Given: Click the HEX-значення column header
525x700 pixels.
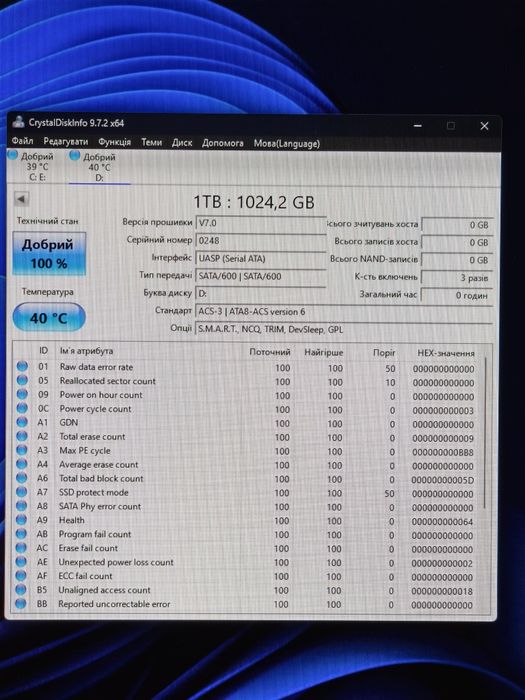Looking at the screenshot, I should [446, 353].
